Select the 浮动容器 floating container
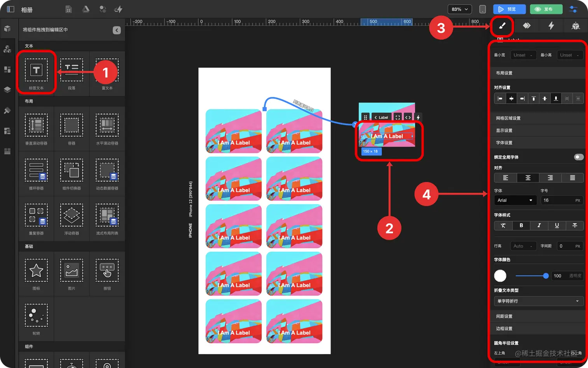The width and height of the screenshot is (588, 368). [x=72, y=219]
